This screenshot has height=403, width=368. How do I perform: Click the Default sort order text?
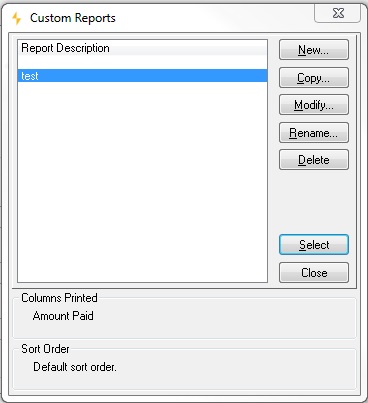[x=75, y=367]
